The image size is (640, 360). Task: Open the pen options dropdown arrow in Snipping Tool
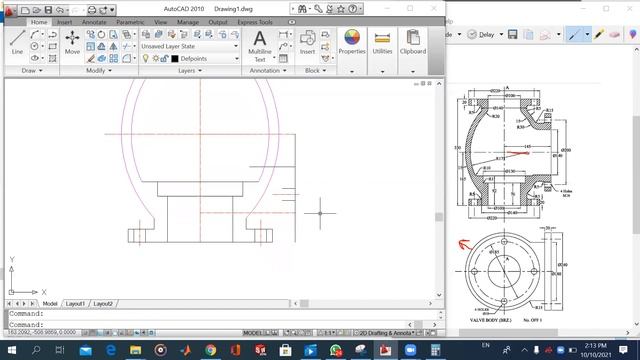587,35
